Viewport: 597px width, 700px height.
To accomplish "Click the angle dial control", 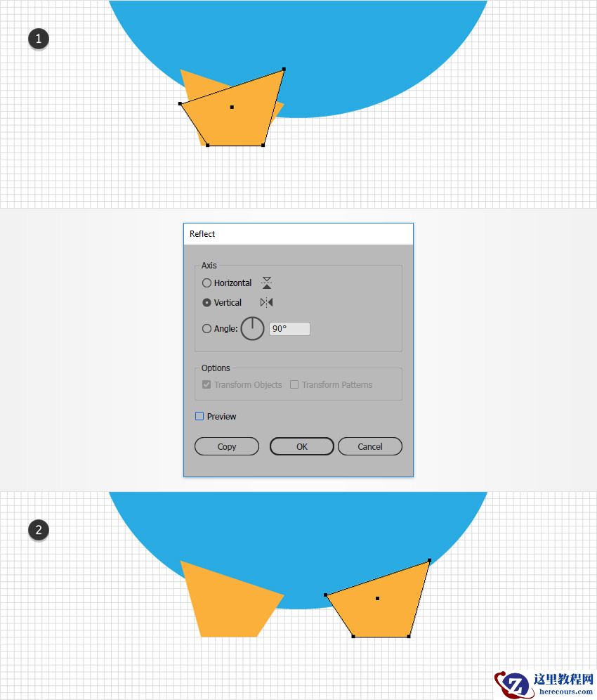I will [x=253, y=329].
